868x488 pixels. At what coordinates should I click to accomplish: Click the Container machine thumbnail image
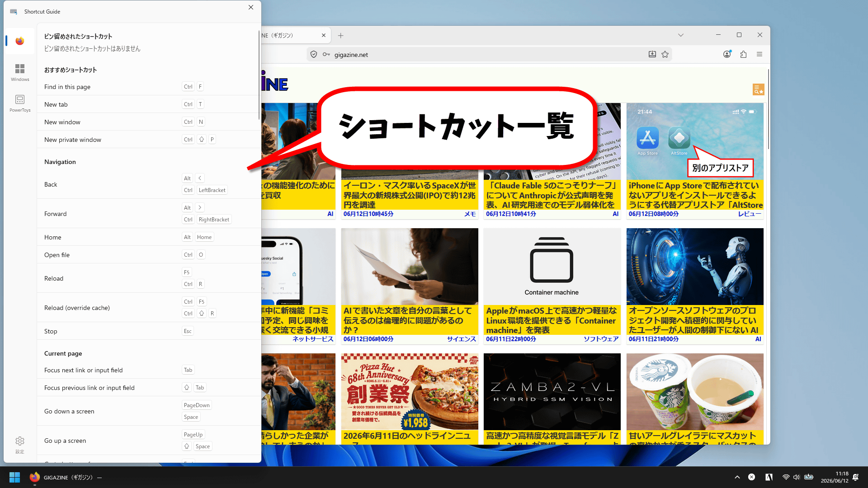pyautogui.click(x=552, y=267)
